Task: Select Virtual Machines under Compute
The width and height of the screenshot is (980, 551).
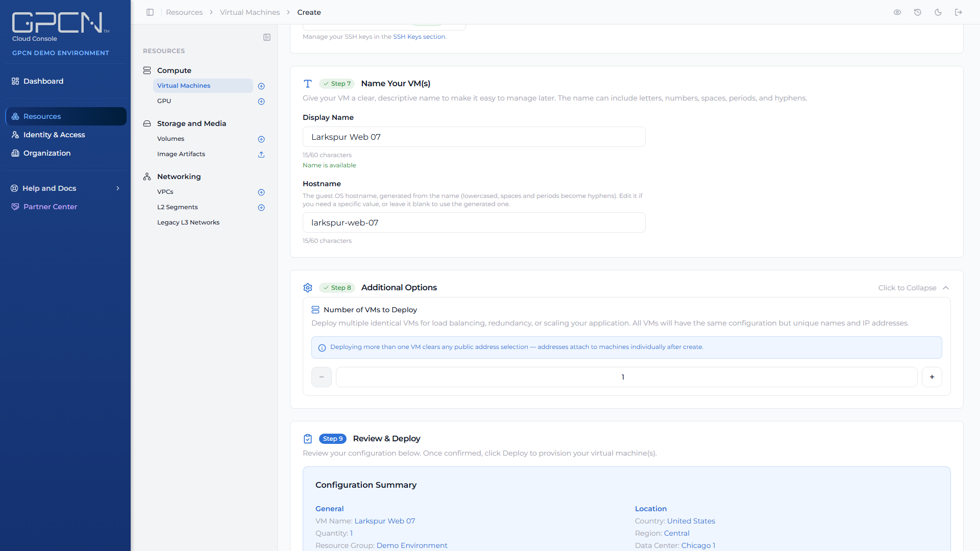Action: click(x=203, y=86)
